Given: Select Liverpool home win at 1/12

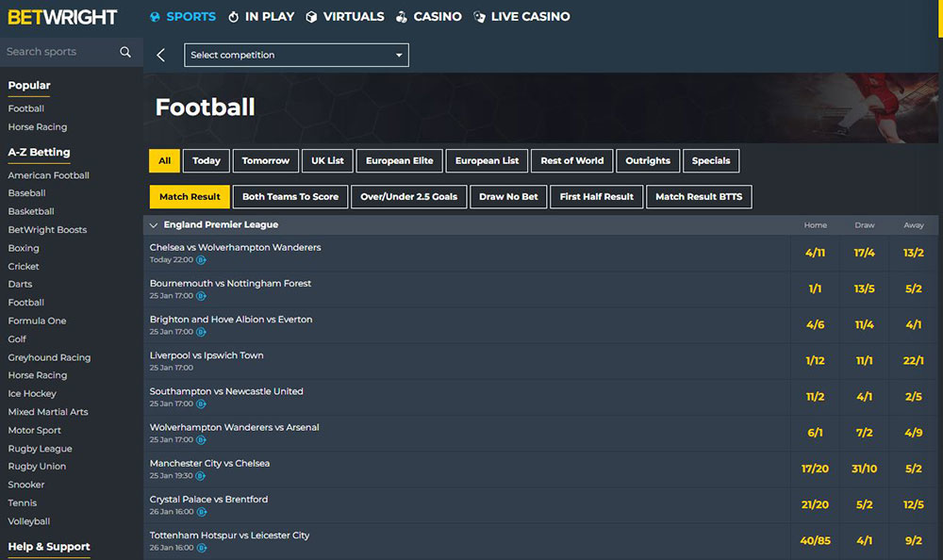Looking at the screenshot, I should pos(816,361).
